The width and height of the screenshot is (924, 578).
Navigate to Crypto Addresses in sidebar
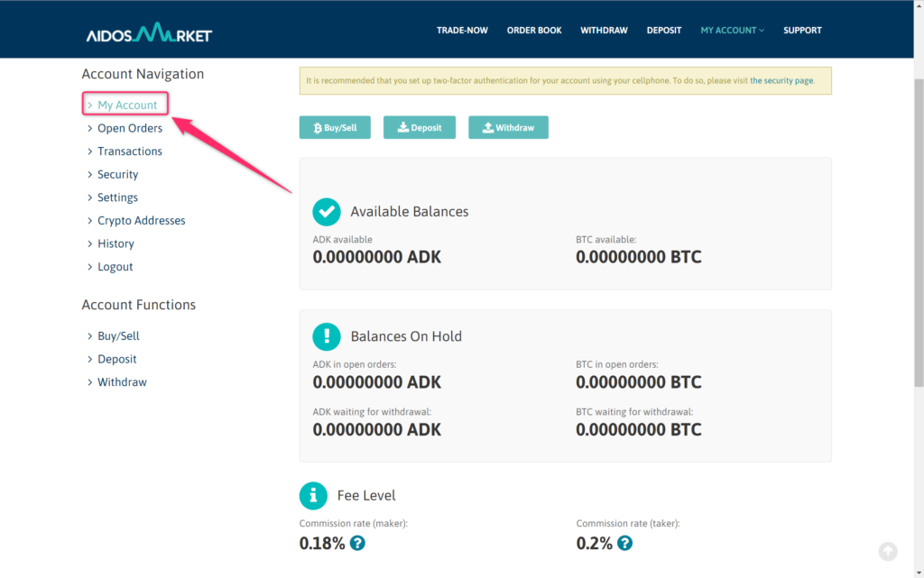point(142,221)
